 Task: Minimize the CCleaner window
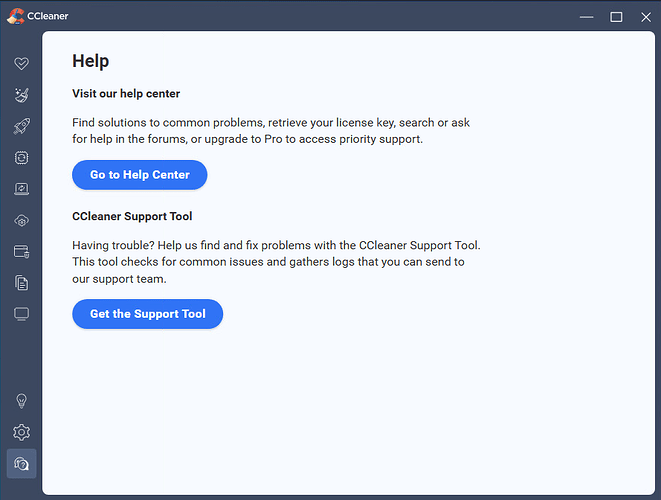(585, 16)
